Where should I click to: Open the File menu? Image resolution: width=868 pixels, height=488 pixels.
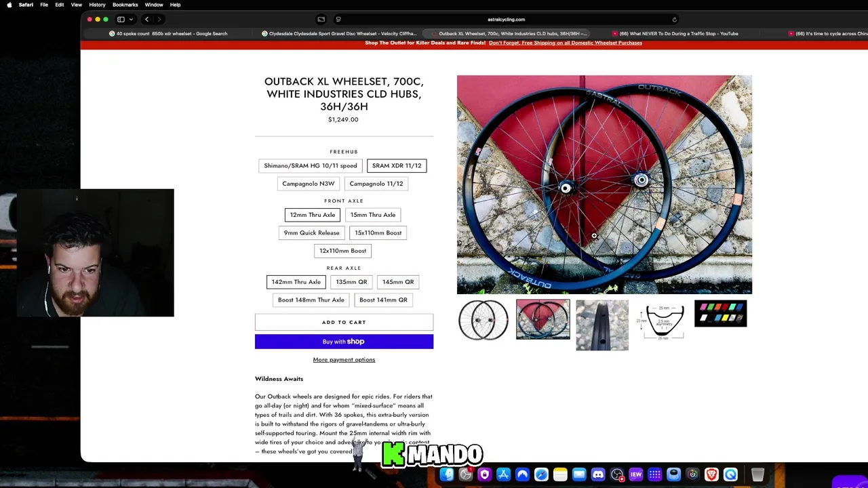coord(44,5)
